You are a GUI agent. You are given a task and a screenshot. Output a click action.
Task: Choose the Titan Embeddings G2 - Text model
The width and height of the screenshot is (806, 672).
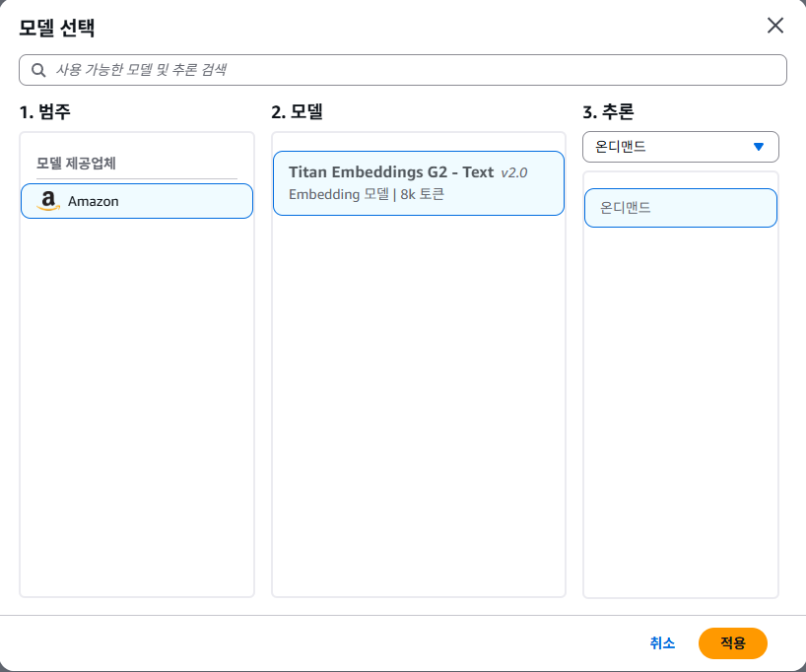(x=419, y=183)
